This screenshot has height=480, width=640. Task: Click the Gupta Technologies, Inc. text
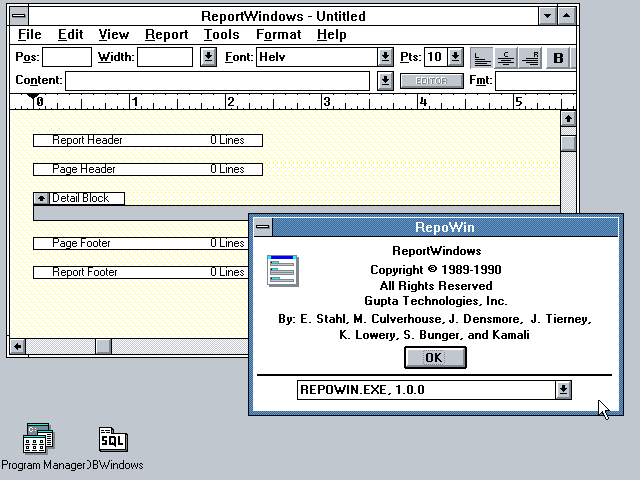point(436,301)
